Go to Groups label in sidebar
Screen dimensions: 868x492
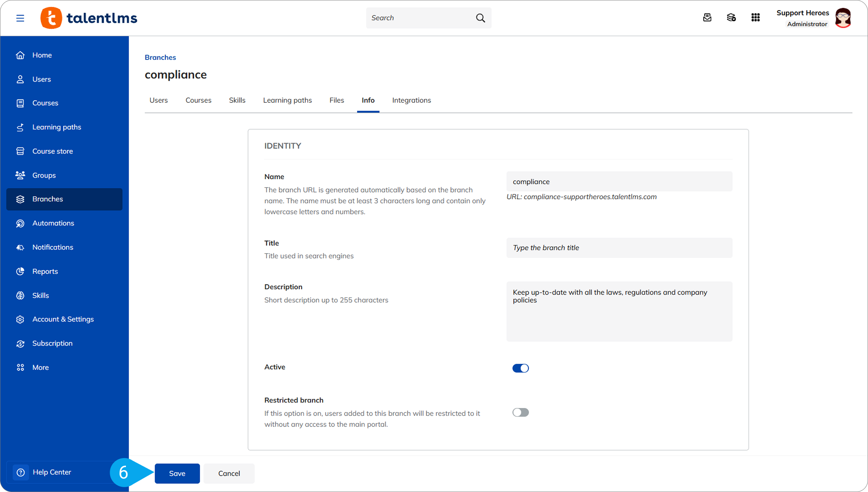click(x=44, y=175)
